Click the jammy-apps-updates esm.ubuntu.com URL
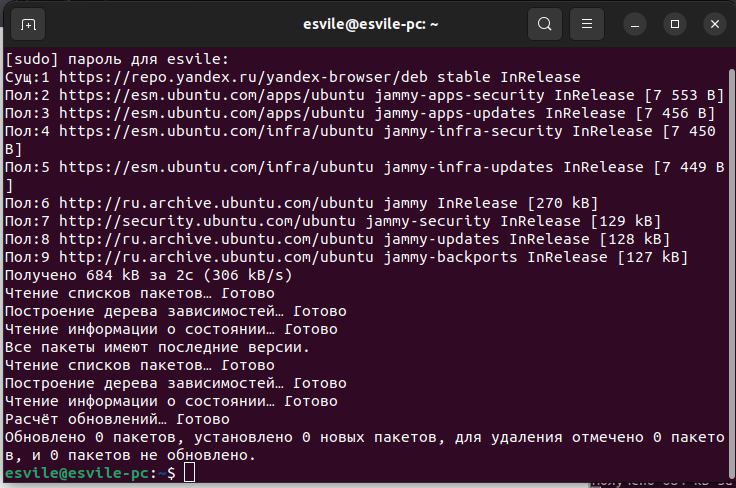 pos(212,113)
